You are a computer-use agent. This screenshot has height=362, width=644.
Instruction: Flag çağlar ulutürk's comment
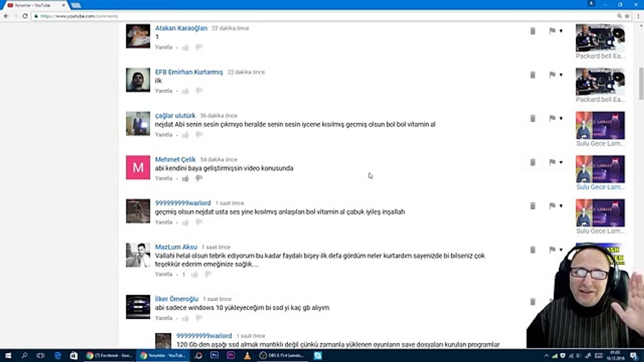tap(552, 119)
